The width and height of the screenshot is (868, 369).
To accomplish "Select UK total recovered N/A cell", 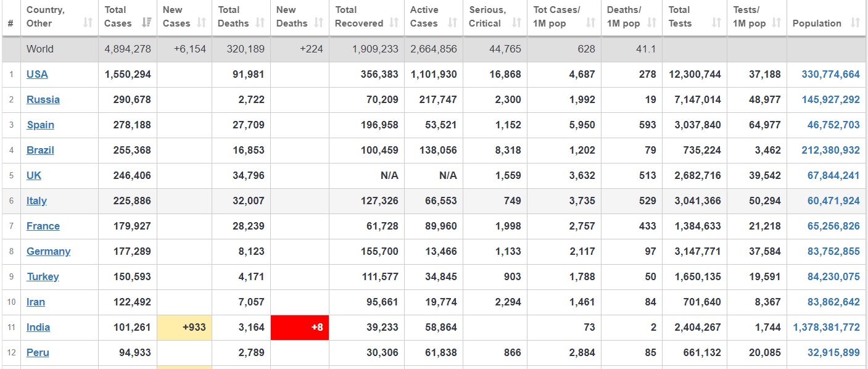I will click(366, 175).
